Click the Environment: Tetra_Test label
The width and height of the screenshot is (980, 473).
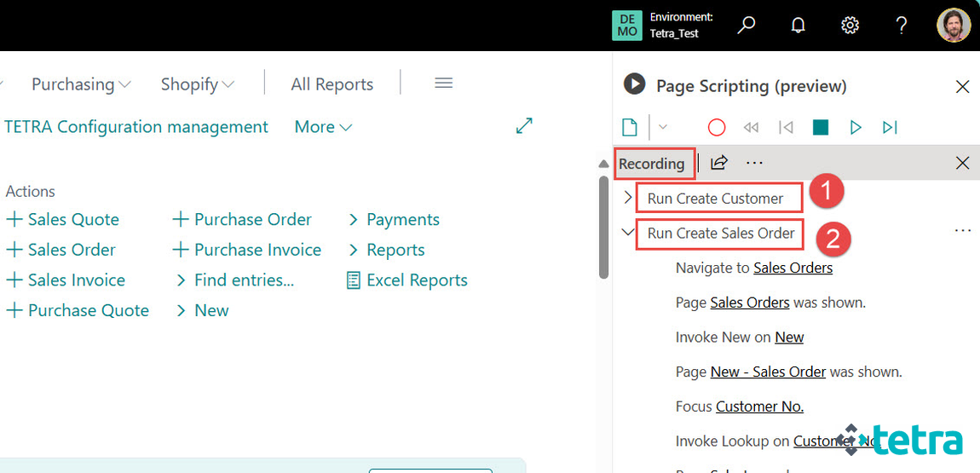[681, 26]
